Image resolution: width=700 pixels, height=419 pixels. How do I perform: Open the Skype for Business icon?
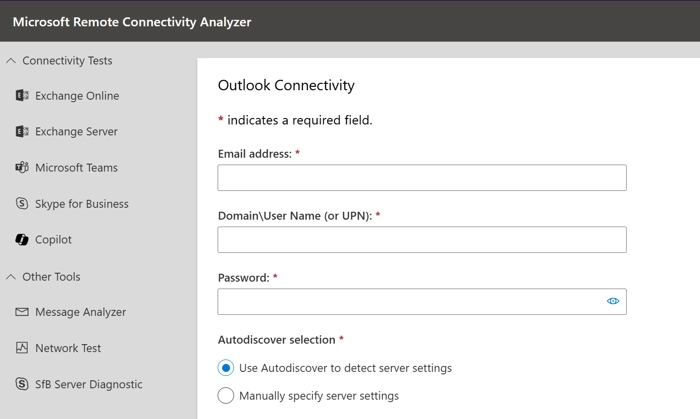click(x=22, y=203)
